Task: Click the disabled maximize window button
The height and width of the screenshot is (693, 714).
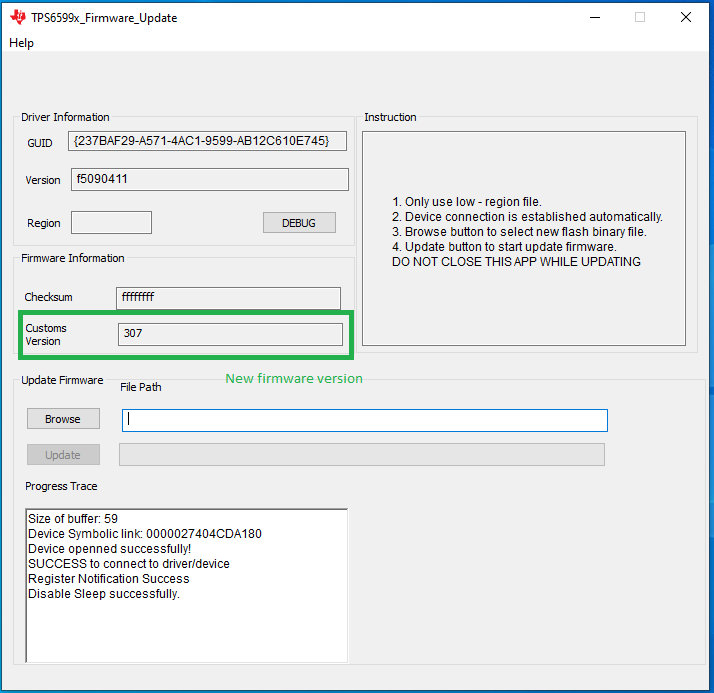Action: 640,17
